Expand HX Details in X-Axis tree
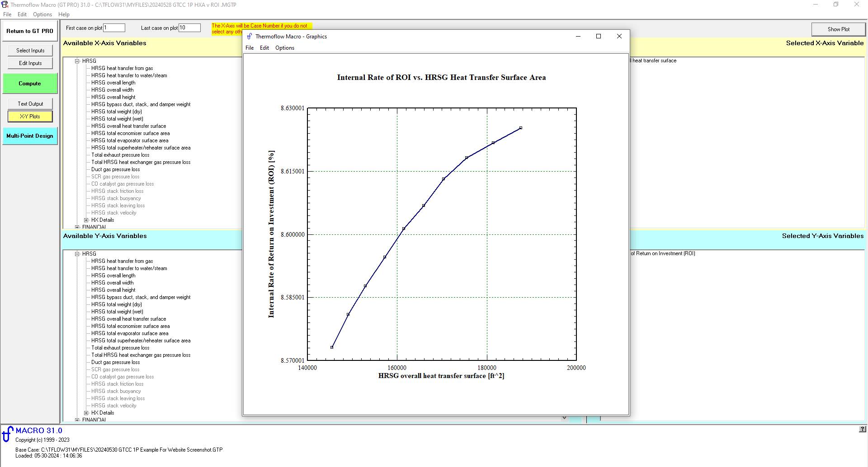 [86, 220]
